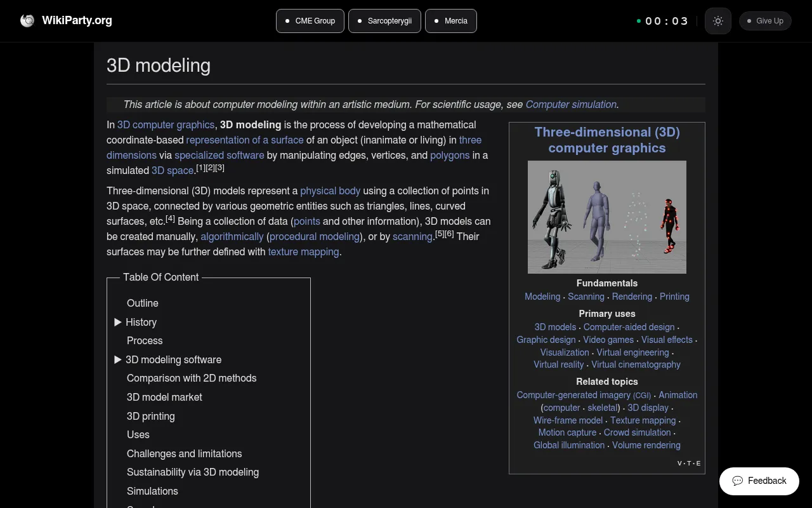The image size is (812, 508).
Task: Open citation reference [4]
Action: coord(170,218)
